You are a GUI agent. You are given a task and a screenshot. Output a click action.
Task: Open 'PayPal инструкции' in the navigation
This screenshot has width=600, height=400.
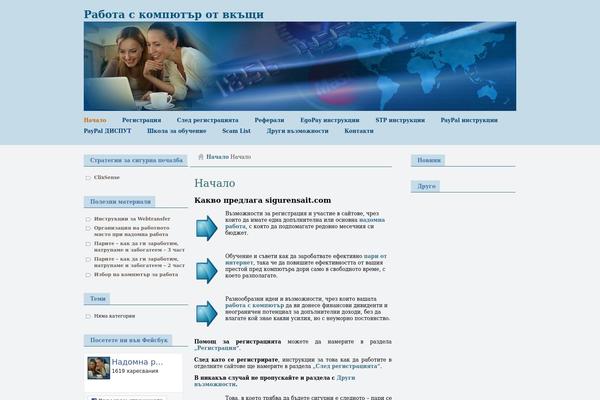tap(469, 120)
